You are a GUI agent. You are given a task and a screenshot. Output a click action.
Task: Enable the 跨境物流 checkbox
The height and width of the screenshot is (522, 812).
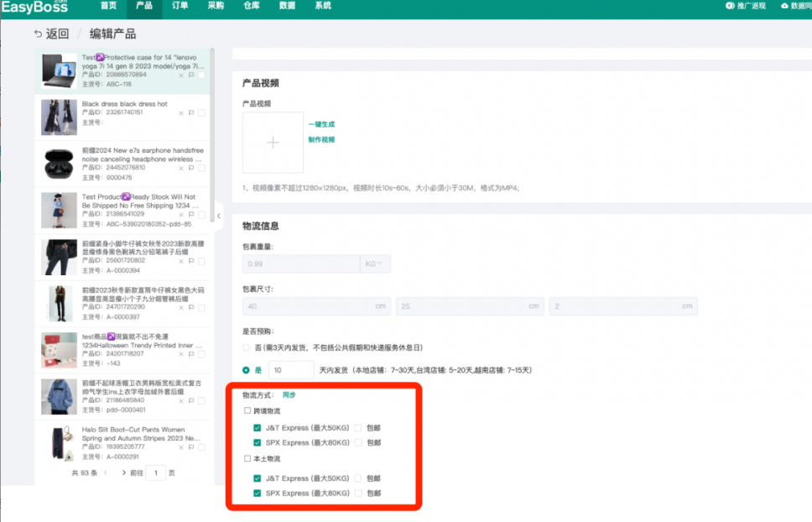click(x=246, y=411)
